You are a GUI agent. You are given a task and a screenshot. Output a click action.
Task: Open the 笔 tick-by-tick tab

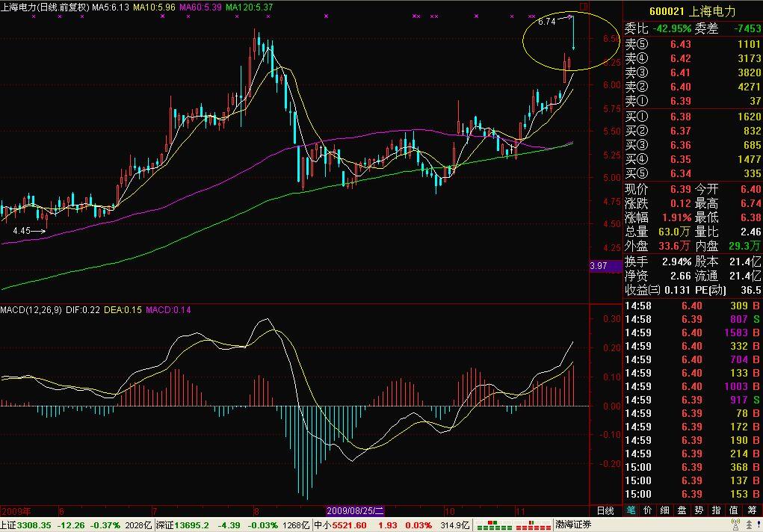tap(631, 510)
